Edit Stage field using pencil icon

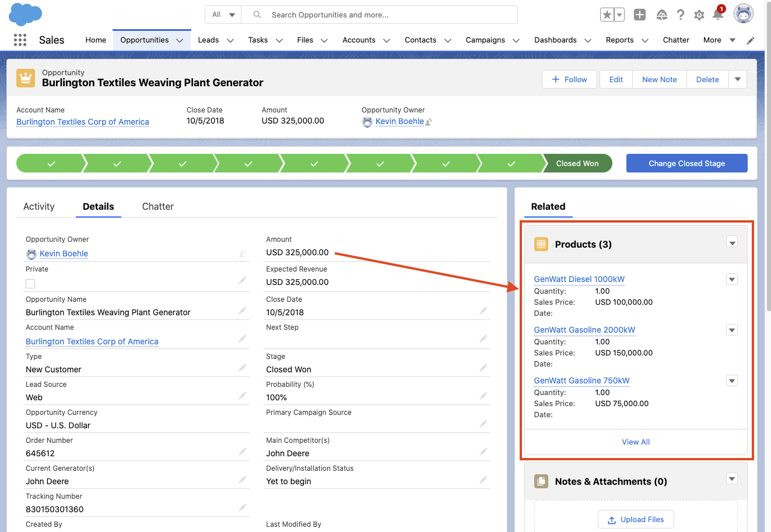tap(483, 368)
